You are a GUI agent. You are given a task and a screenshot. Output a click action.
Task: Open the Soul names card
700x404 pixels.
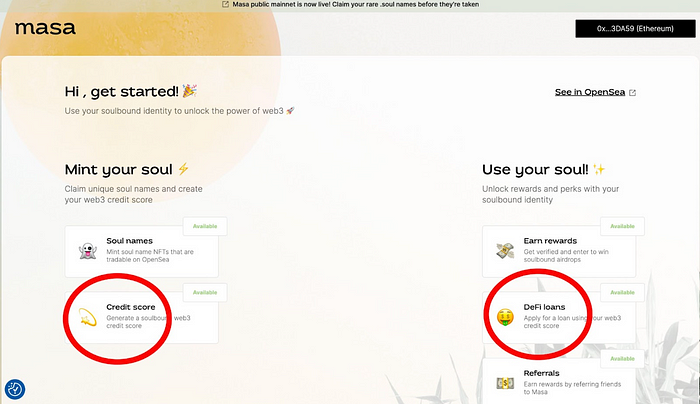coord(142,251)
